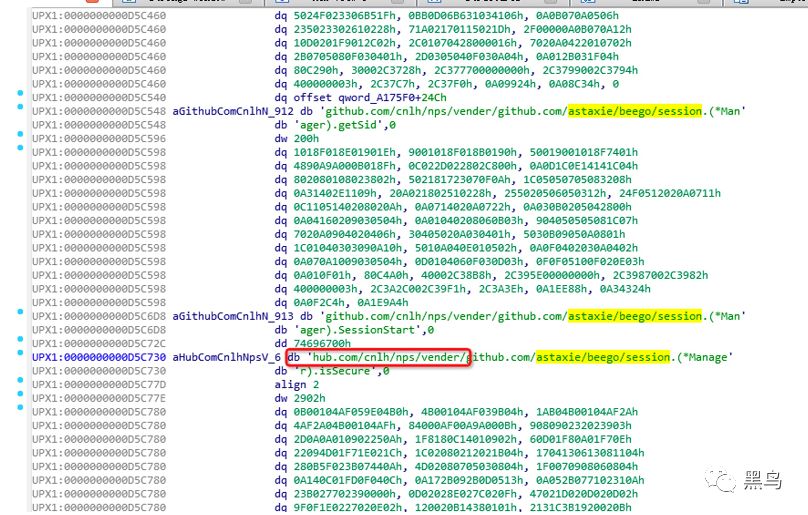The width and height of the screenshot is (808, 515).
Task: Click address UPX1:0000000000D5C540
Action: (x=99, y=97)
